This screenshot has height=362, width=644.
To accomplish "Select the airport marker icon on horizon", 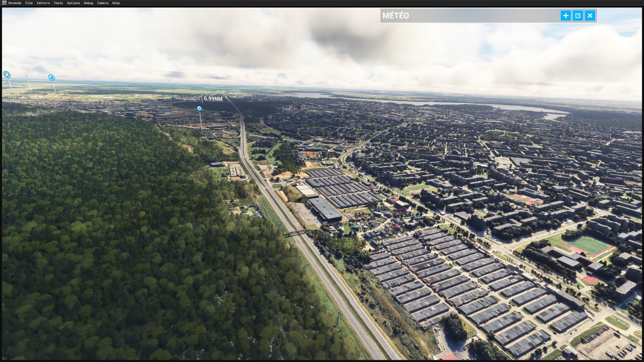I will pyautogui.click(x=7, y=74).
